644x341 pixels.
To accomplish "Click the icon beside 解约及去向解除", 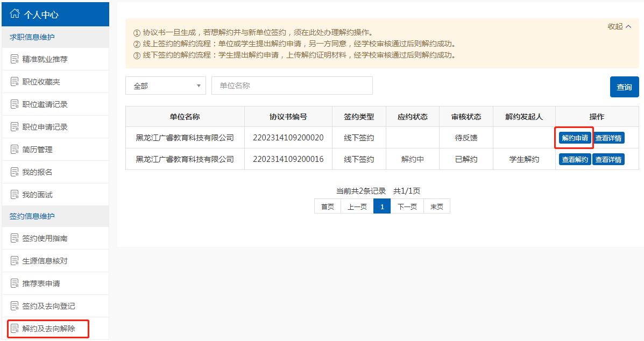I will [15, 329].
